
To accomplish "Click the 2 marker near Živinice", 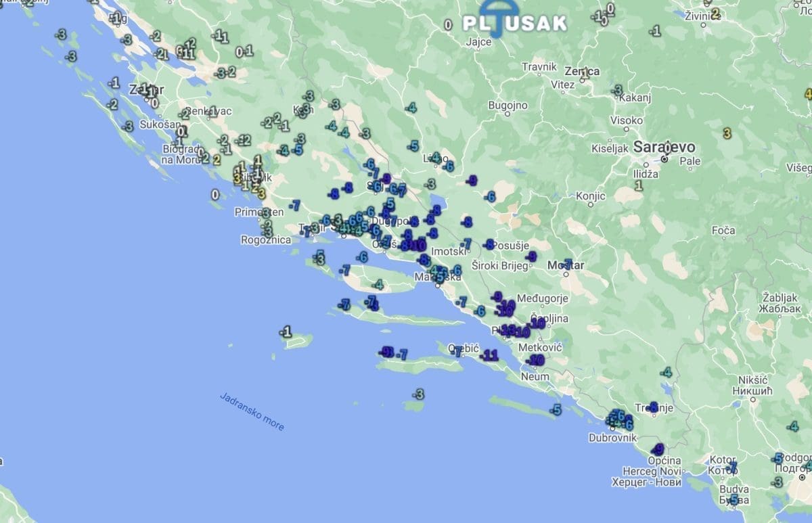I will coord(715,14).
